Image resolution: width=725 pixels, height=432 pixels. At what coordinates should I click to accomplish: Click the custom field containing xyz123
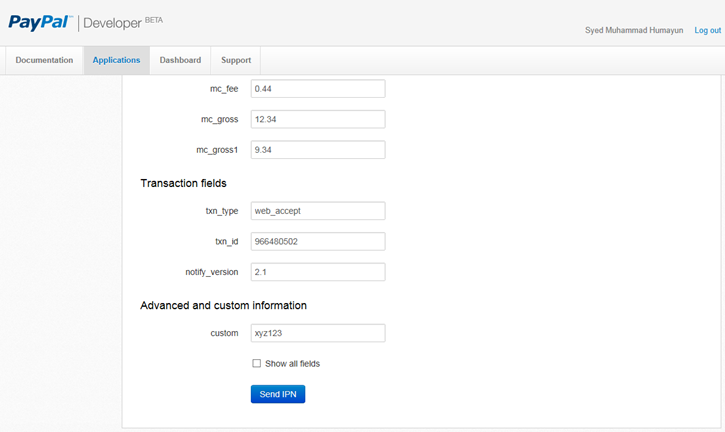pos(317,333)
